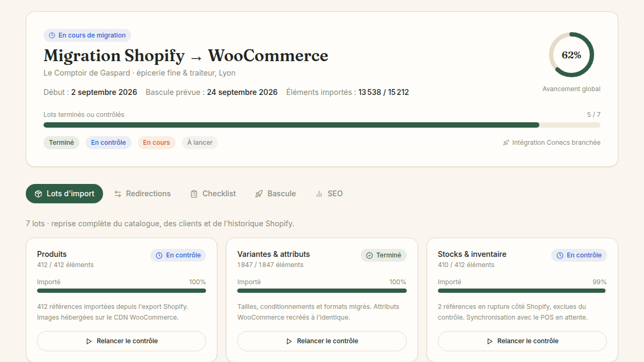Click play icon in Variantes & attributs button
Image resolution: width=644 pixels, height=362 pixels.
coord(289,341)
